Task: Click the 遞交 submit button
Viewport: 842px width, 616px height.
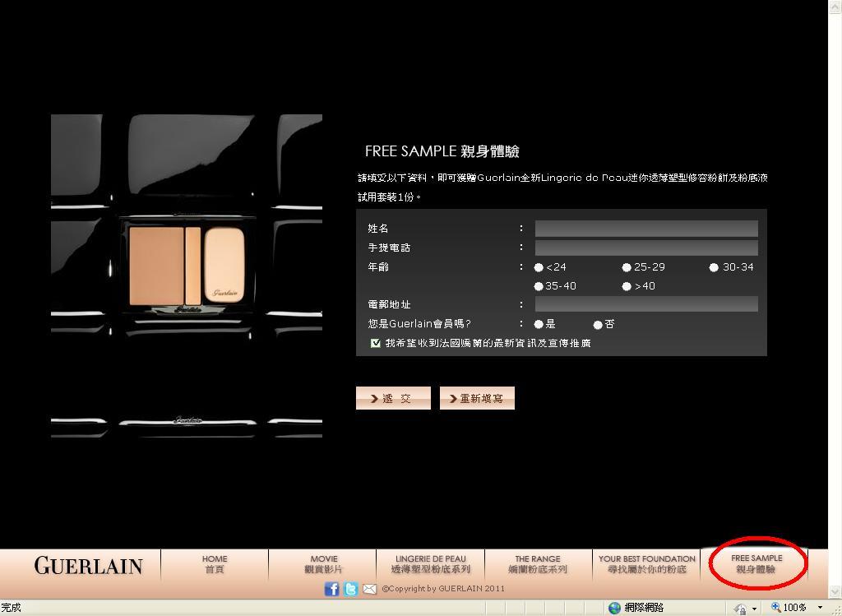Action: (x=393, y=398)
